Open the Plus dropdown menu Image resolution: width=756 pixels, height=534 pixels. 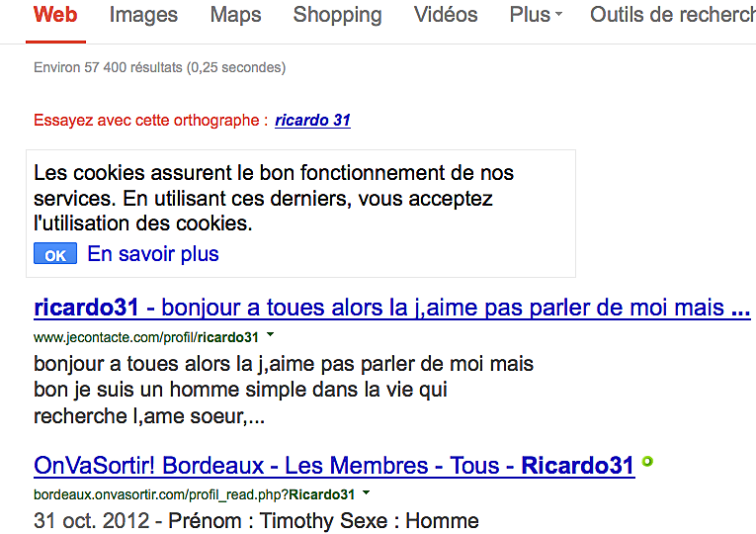click(x=536, y=15)
